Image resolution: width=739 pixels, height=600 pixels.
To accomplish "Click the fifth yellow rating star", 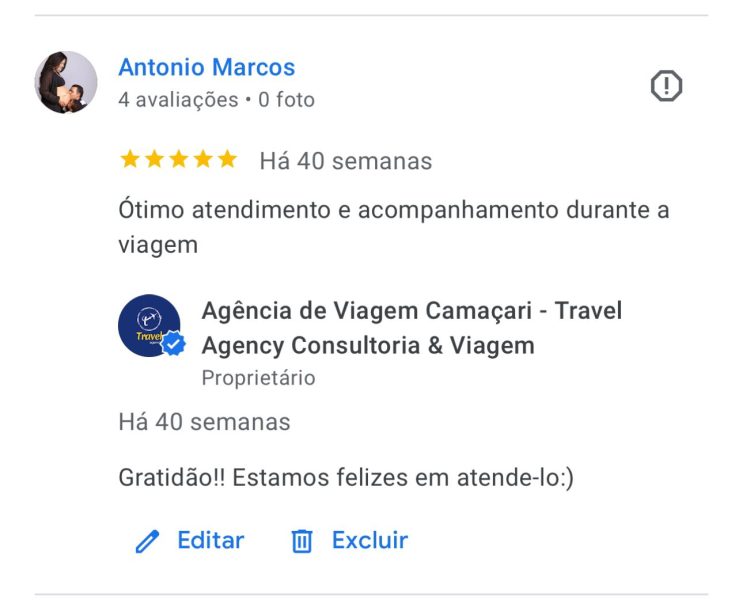I will [228, 159].
